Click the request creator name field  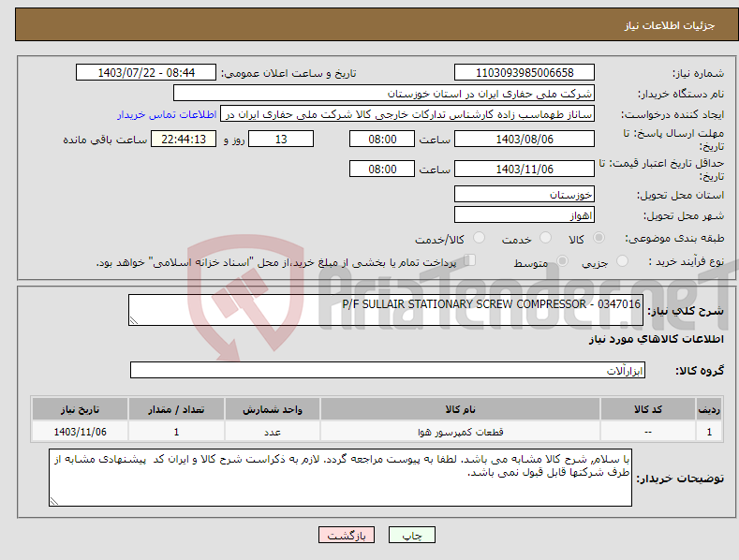pyautogui.click(x=407, y=114)
